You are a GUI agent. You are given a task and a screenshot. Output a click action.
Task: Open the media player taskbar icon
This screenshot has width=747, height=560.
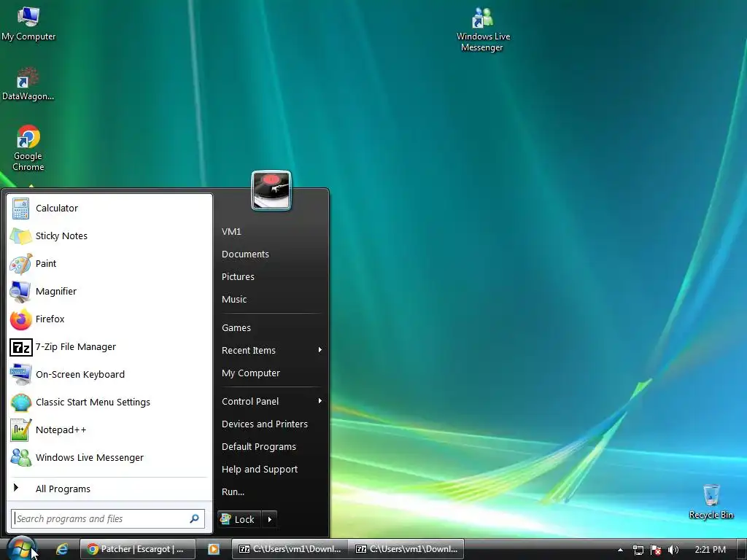coord(214,549)
